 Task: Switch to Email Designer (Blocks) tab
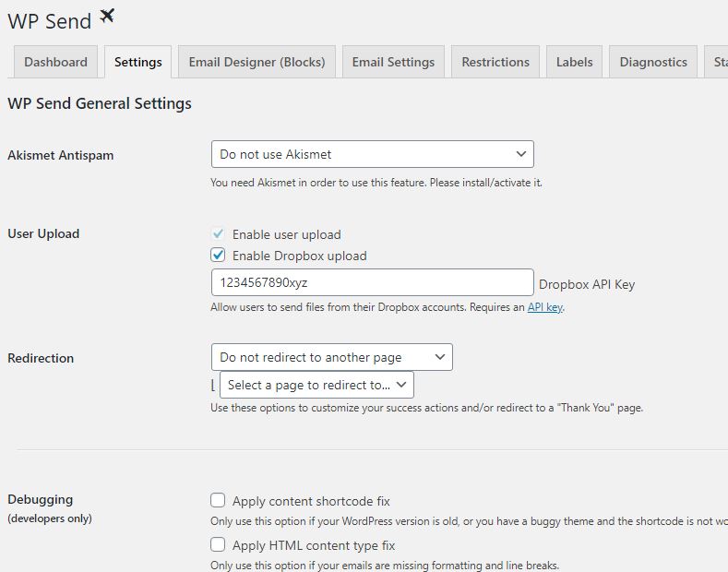[257, 62]
